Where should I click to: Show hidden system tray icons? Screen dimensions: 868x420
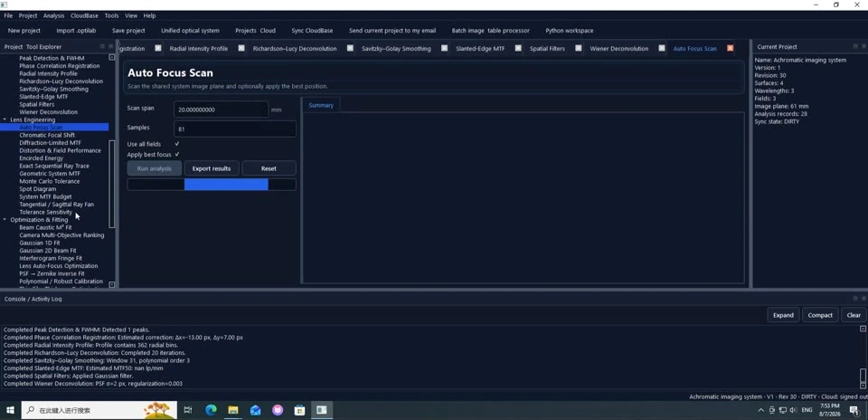coord(760,410)
